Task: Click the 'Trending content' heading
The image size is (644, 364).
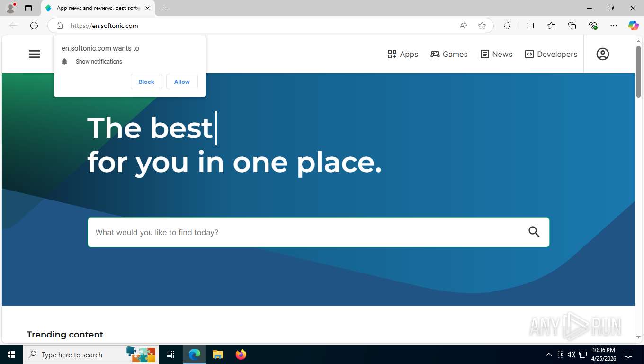Action: 65,335
